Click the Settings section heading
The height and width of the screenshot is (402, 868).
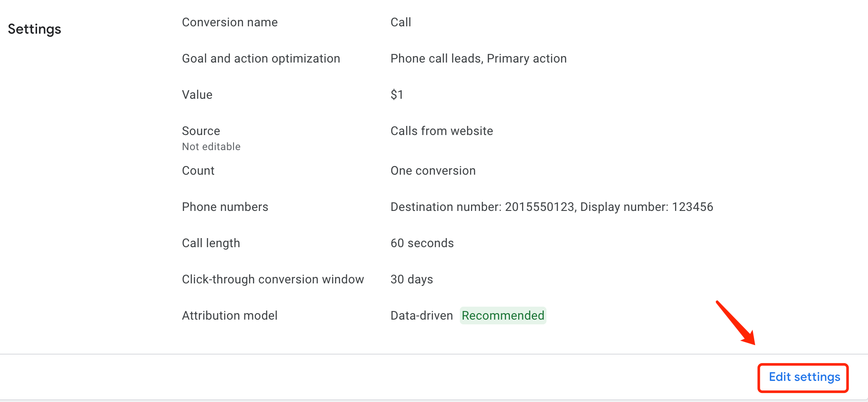tap(34, 29)
